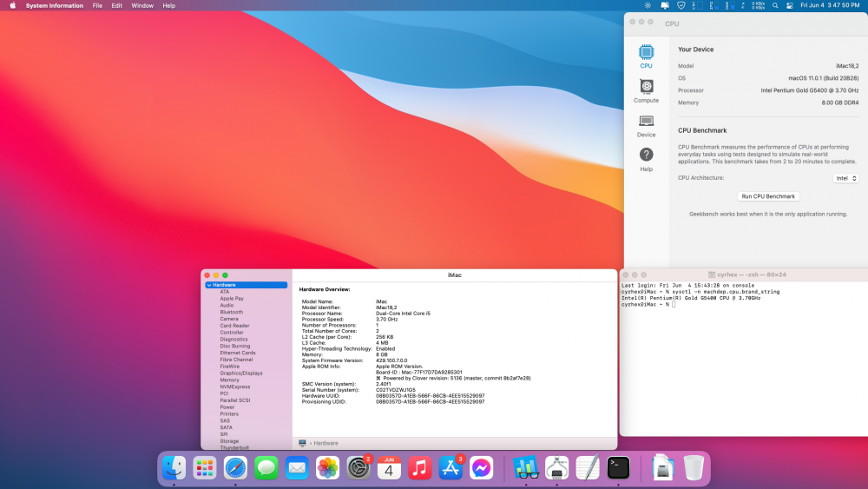Open the Compute section in Geekbench

coord(646,91)
